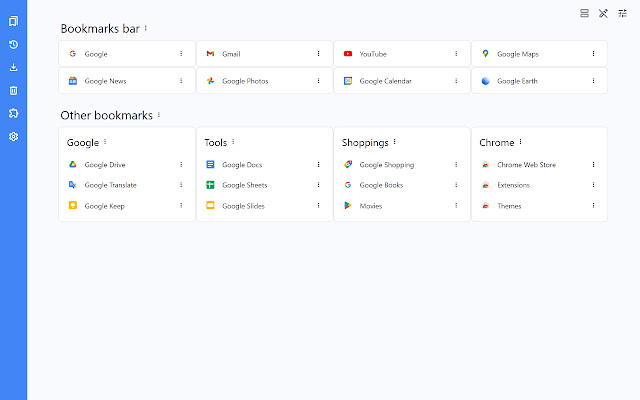Screen dimensions: 640x400
Task: Open the Google Earth bookmark
Action: click(539, 81)
